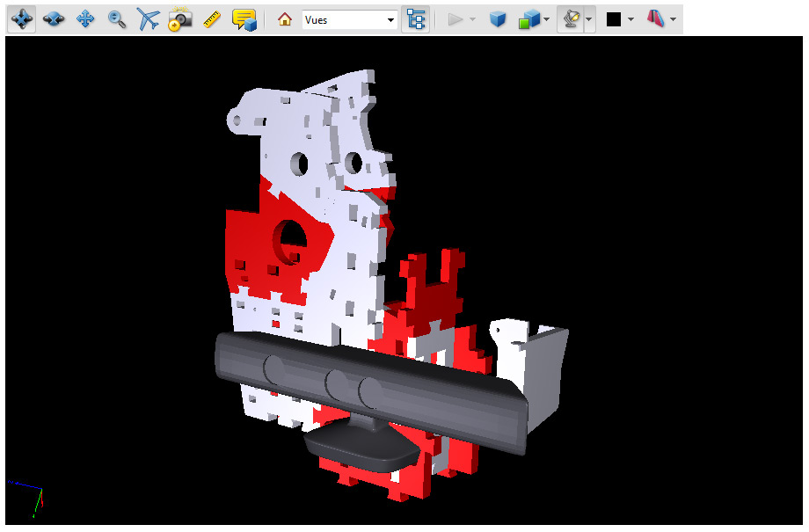Screen dimensions: 809x532
Task: Select the Zoom magnifier tool
Action: 117,19
